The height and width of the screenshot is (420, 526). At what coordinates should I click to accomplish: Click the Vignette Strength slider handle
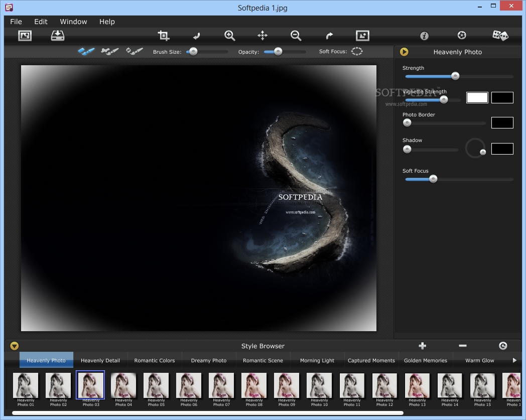pyautogui.click(x=444, y=100)
